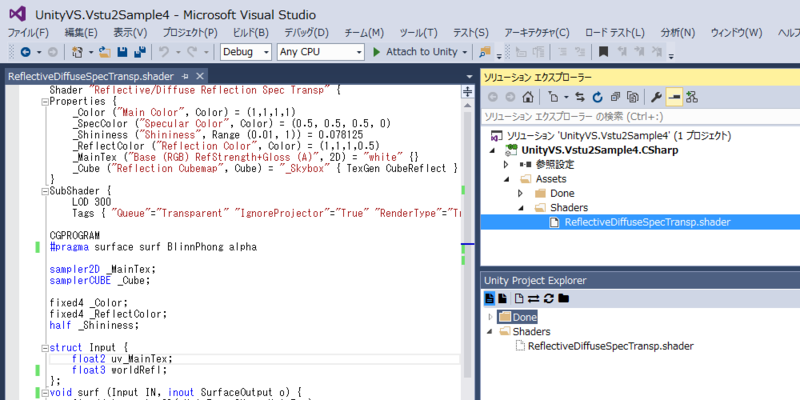
Task: Click the New Project icon in the toolbar
Action: (77, 52)
